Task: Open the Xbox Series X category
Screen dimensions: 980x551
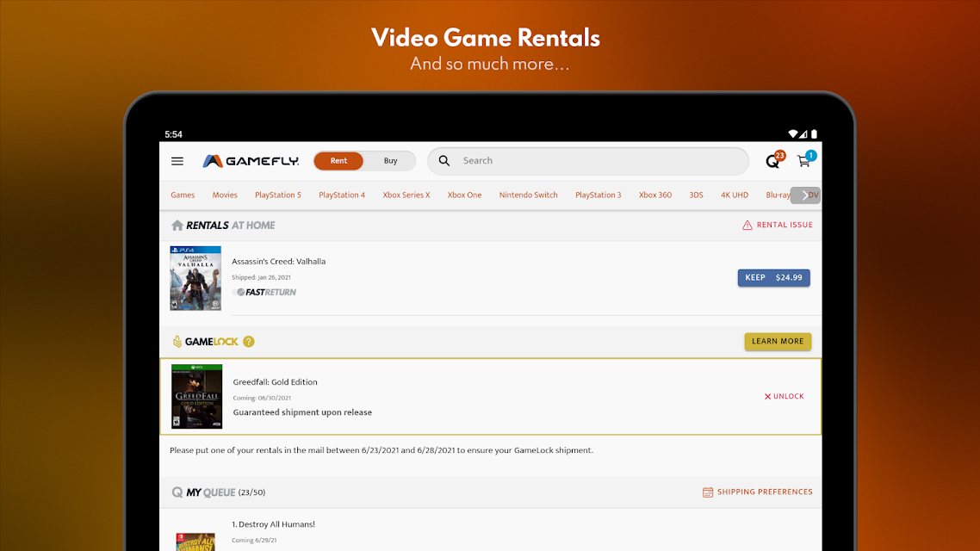Action: (406, 195)
